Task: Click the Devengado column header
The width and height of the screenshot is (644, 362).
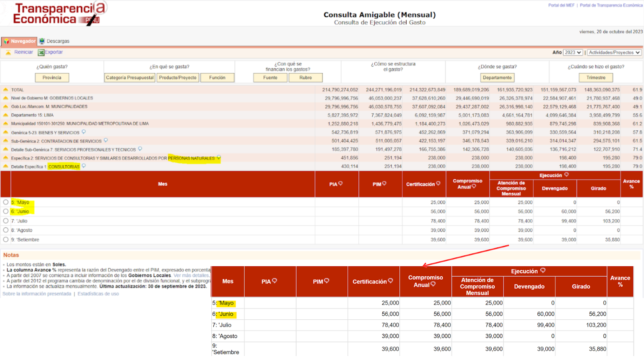Action: pos(555,188)
